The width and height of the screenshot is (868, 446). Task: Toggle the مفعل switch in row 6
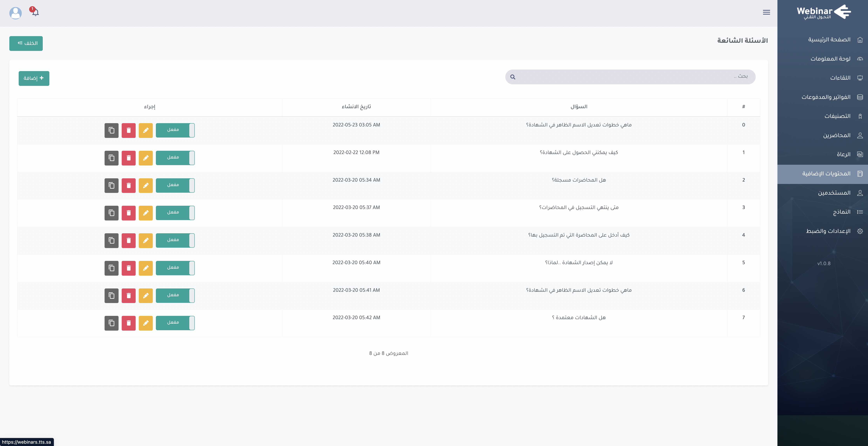pyautogui.click(x=175, y=296)
